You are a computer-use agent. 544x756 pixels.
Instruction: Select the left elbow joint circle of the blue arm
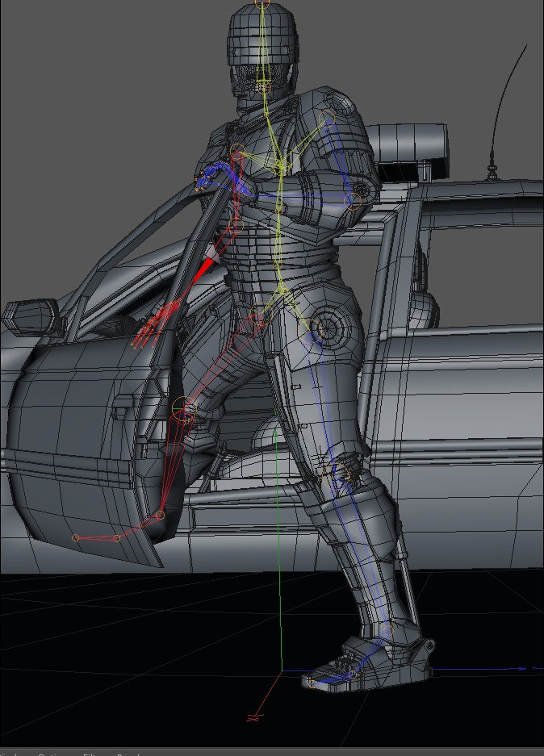353,202
